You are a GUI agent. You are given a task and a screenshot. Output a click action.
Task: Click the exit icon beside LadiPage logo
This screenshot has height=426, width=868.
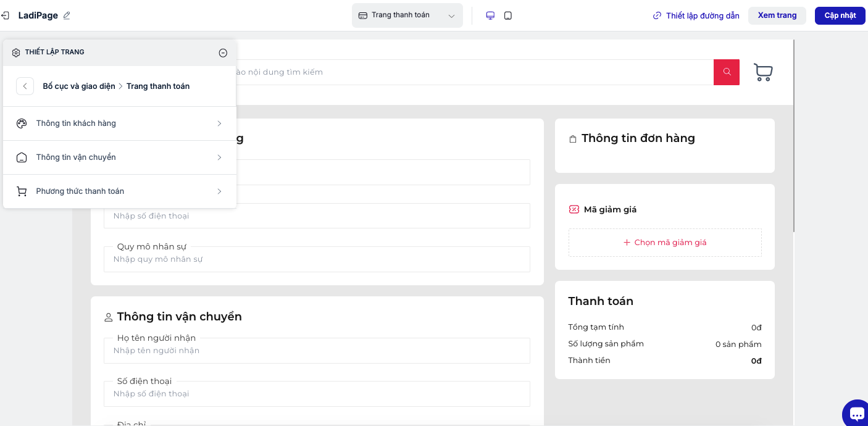(x=5, y=15)
